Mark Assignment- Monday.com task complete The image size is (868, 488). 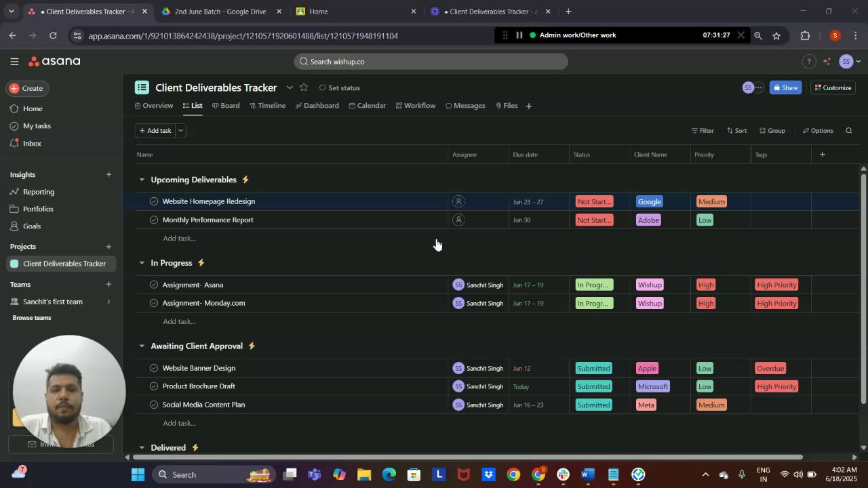(x=154, y=303)
